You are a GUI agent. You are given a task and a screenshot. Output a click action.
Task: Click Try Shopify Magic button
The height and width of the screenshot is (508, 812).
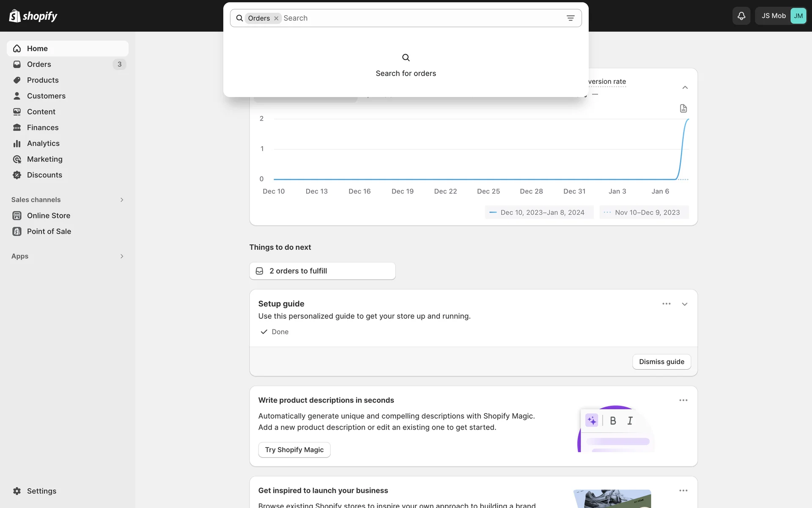[294, 450]
